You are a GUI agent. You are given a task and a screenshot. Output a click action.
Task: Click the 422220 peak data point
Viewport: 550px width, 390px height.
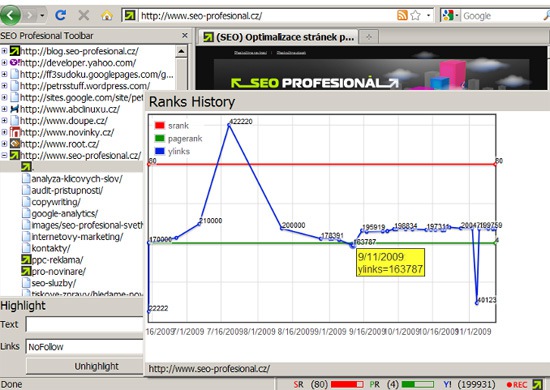click(x=229, y=125)
